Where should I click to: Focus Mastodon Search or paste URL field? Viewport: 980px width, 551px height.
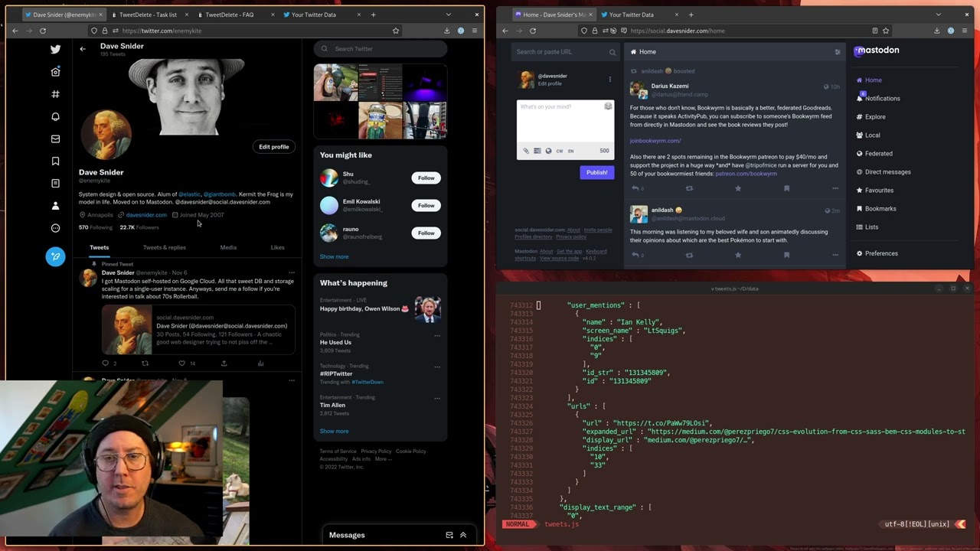click(x=565, y=52)
